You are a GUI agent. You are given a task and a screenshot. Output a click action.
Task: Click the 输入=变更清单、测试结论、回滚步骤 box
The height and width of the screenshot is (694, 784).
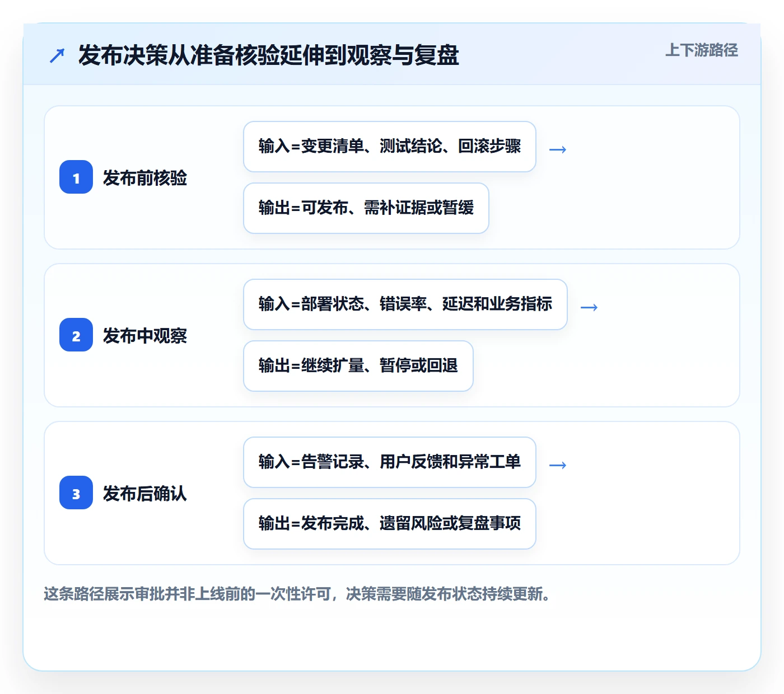tap(390, 147)
